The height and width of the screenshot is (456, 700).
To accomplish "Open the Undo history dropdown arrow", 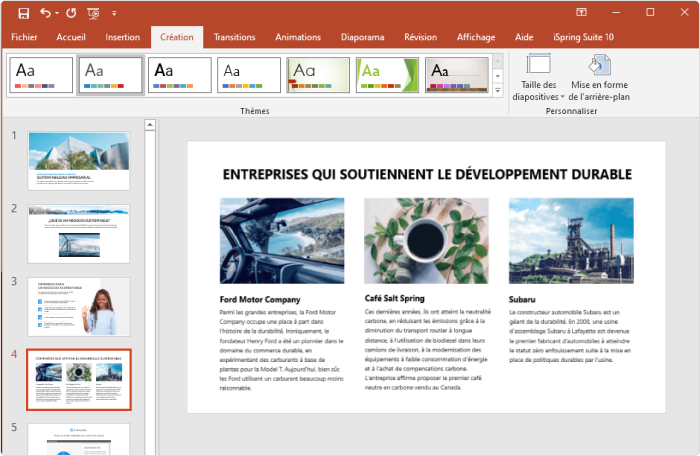I will pyautogui.click(x=57, y=13).
